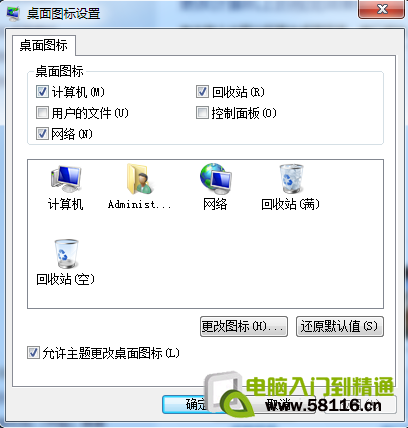Click the 桌面图标设置 title bar text
The height and width of the screenshot is (428, 408).
pyautogui.click(x=64, y=14)
